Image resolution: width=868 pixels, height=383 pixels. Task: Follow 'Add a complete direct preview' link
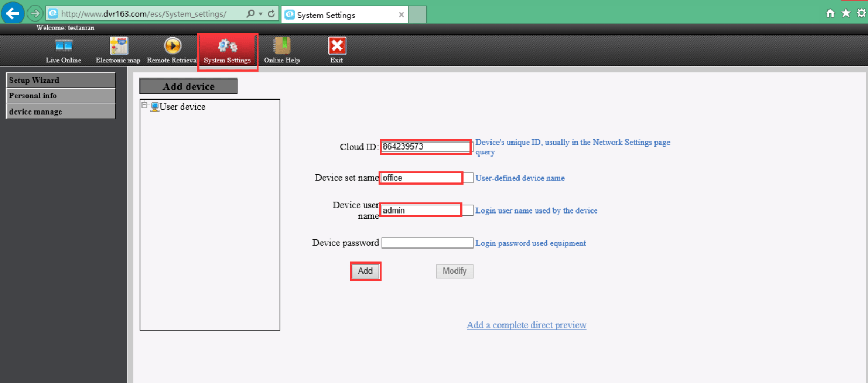tap(526, 325)
